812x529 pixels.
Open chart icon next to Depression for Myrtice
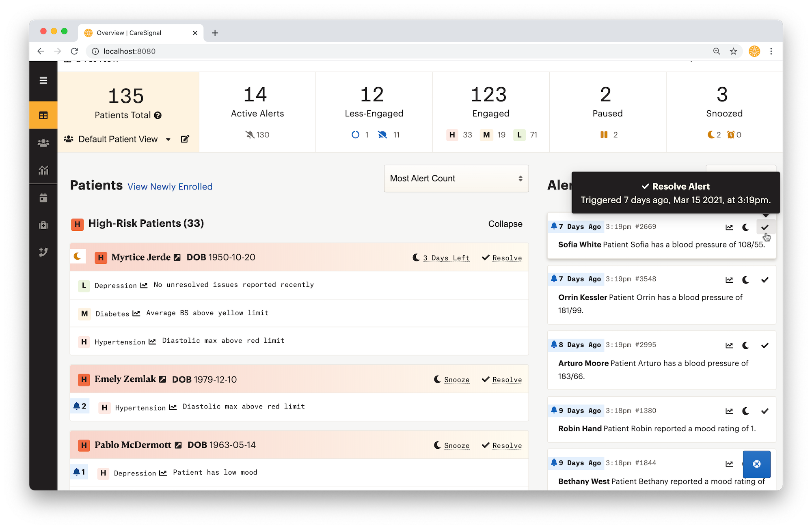click(x=144, y=286)
